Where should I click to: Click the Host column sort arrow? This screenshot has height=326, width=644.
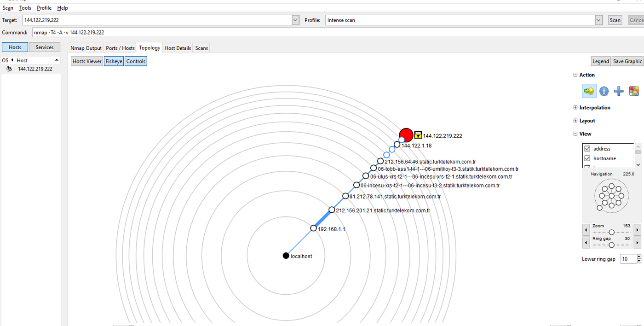[57, 60]
